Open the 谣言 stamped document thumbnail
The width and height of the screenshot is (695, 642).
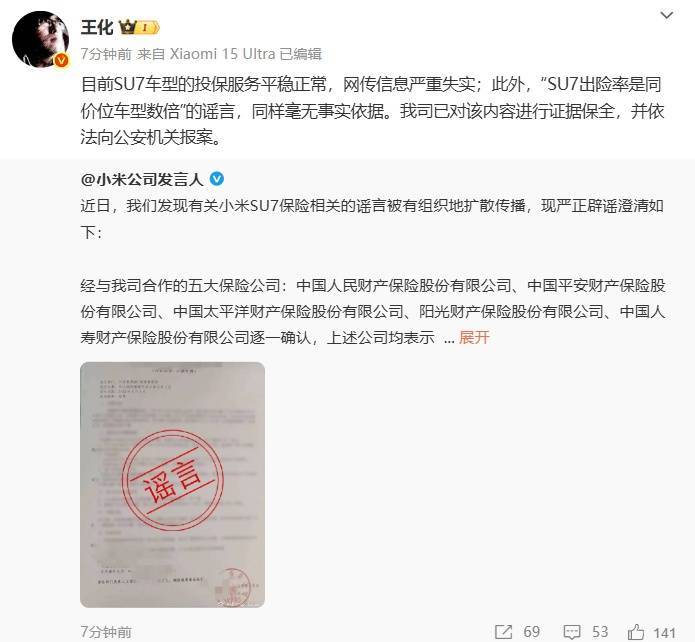(172, 485)
